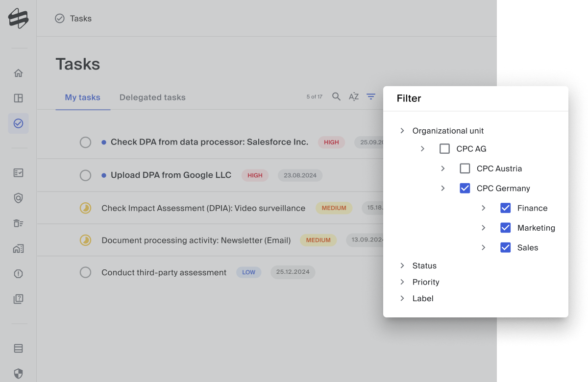Click the MEDIUM badge on Newsletter task
Viewport: 588px width, 382px height.
pyautogui.click(x=318, y=240)
